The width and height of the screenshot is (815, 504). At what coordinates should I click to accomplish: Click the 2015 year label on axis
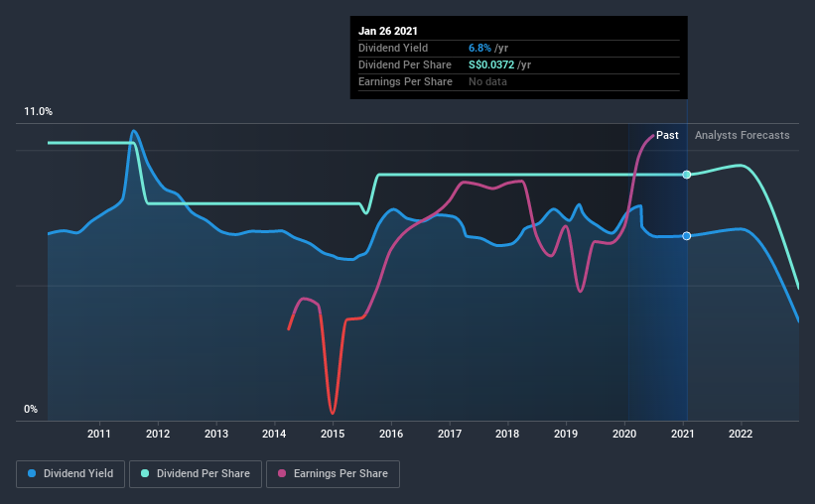[333, 434]
